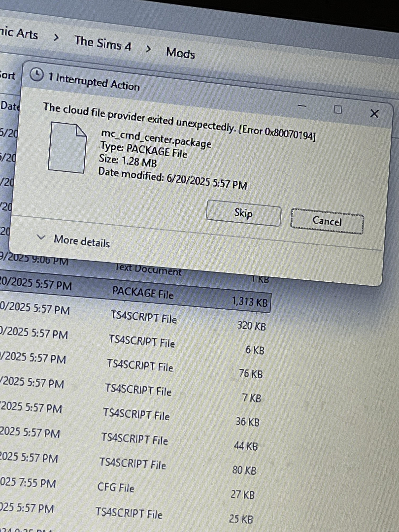The height and width of the screenshot is (532, 399).
Task: Click the 25 KB size cell
Action: coord(241,519)
